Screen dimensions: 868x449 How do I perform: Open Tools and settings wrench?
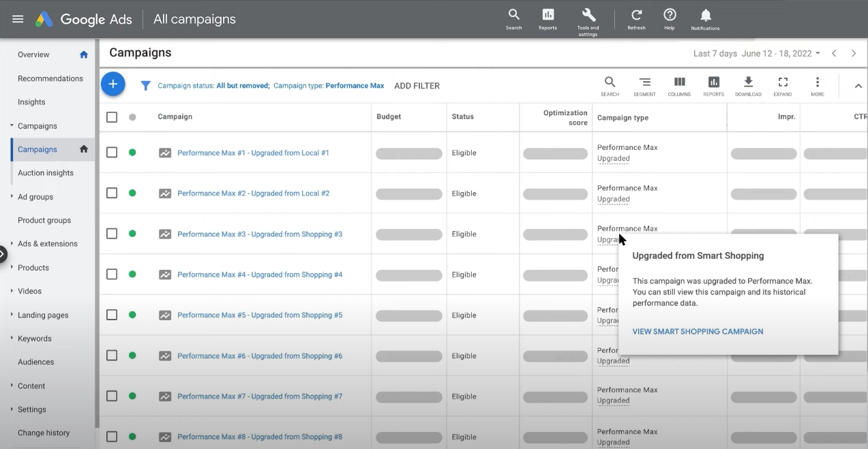click(588, 22)
